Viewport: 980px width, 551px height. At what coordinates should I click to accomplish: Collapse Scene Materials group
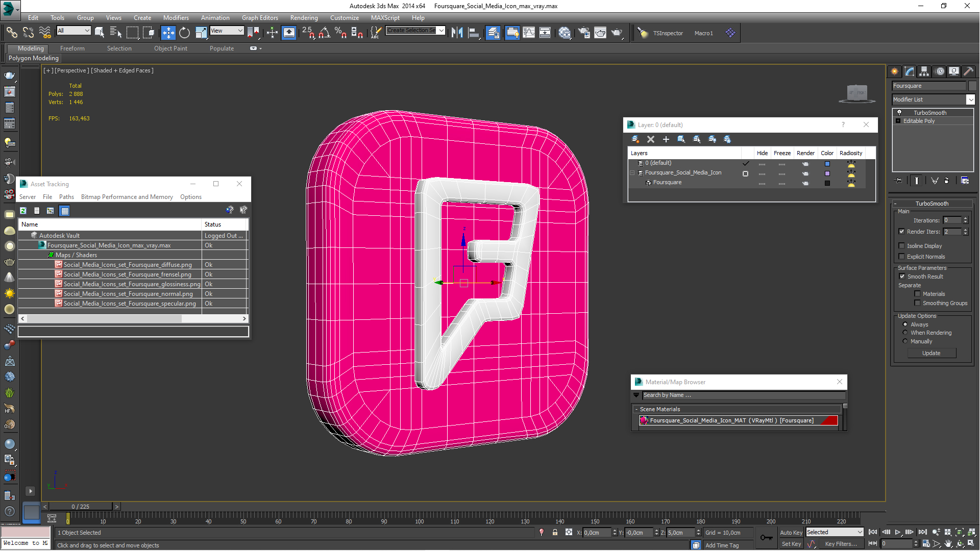coord(636,409)
